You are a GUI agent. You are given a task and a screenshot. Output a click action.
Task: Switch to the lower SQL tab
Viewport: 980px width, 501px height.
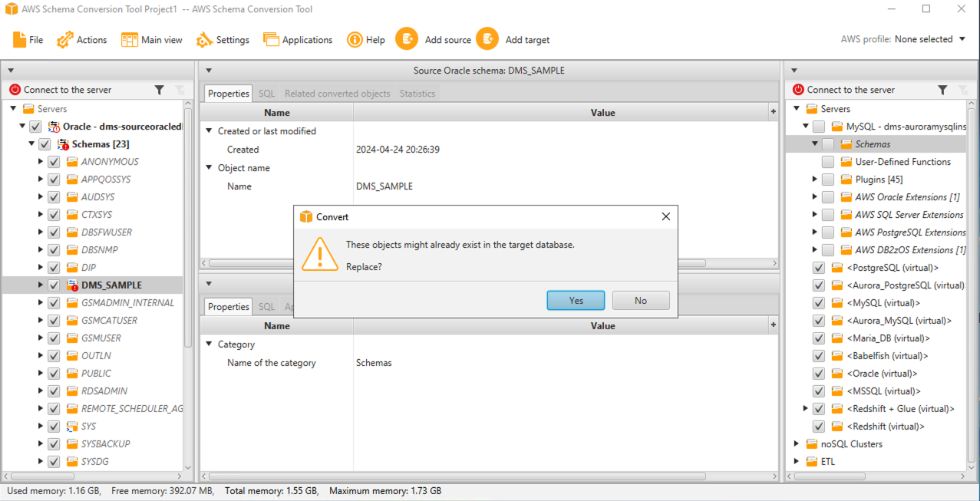[266, 307]
